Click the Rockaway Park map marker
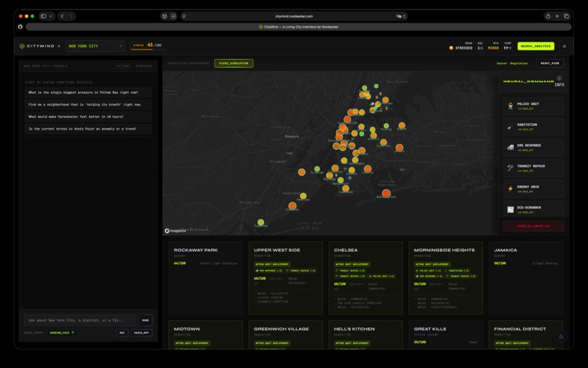 coord(386,193)
